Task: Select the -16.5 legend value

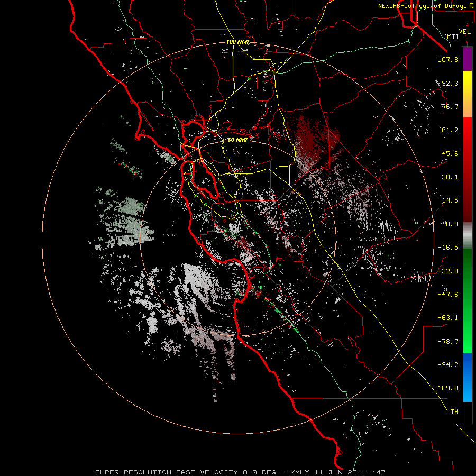Action: click(x=448, y=248)
